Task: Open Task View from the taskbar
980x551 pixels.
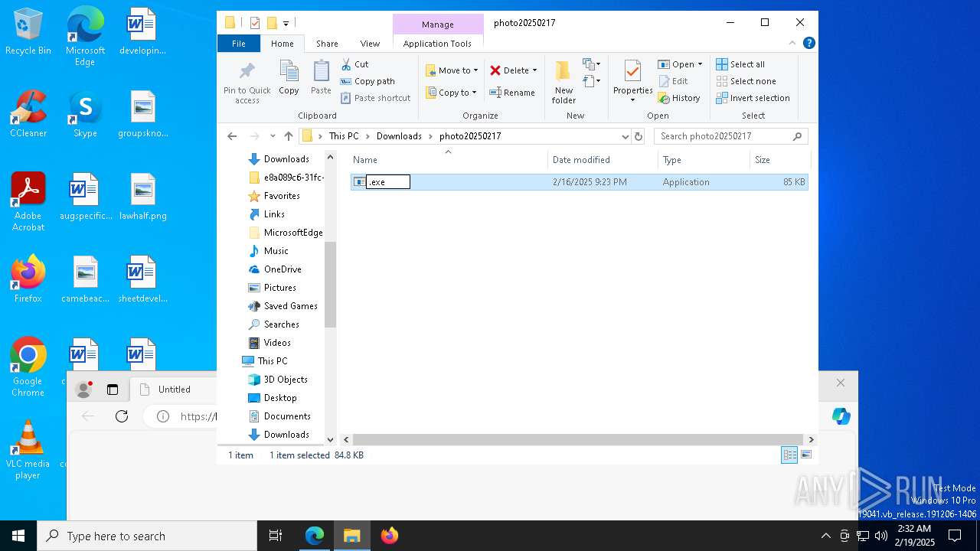Action: 276,536
